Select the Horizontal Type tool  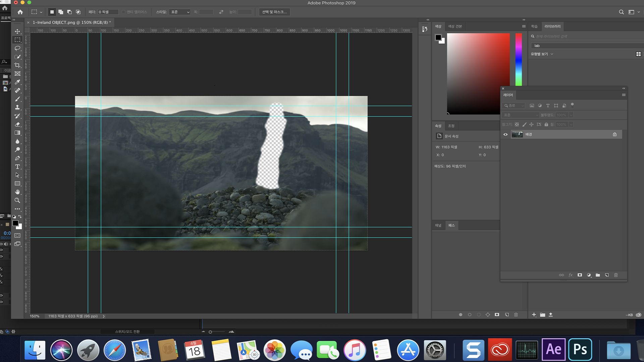pyautogui.click(x=17, y=167)
